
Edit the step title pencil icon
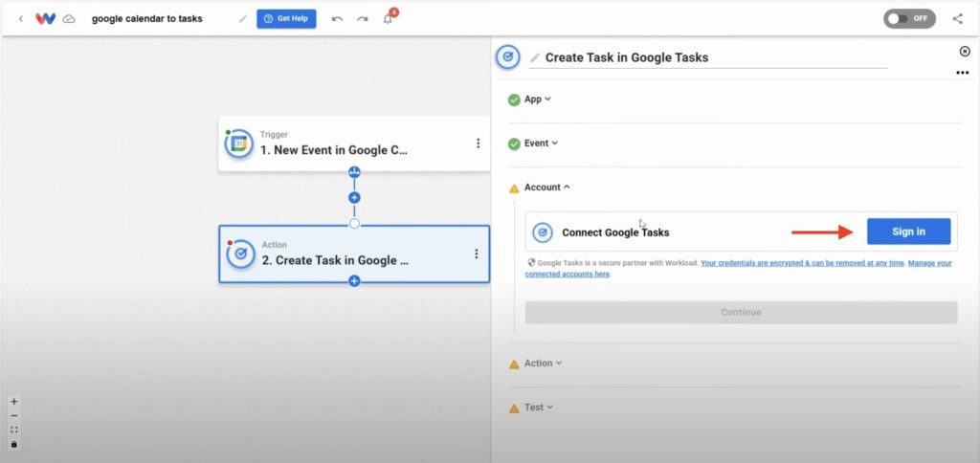tap(535, 58)
